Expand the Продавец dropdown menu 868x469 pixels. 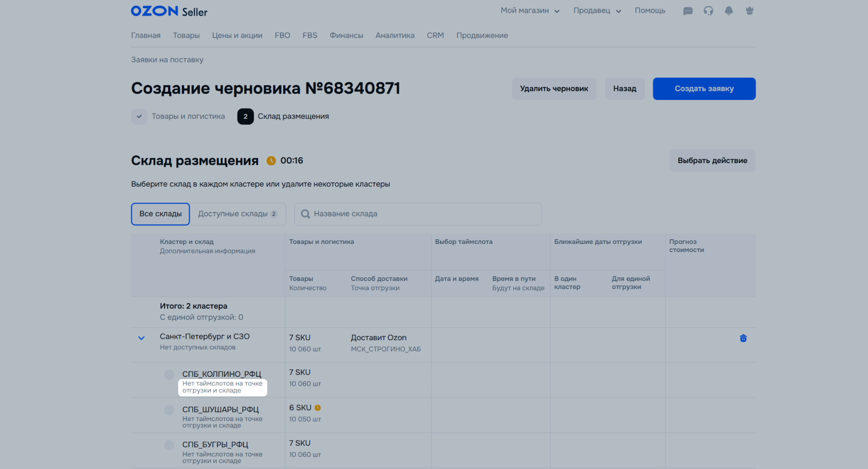tap(597, 11)
